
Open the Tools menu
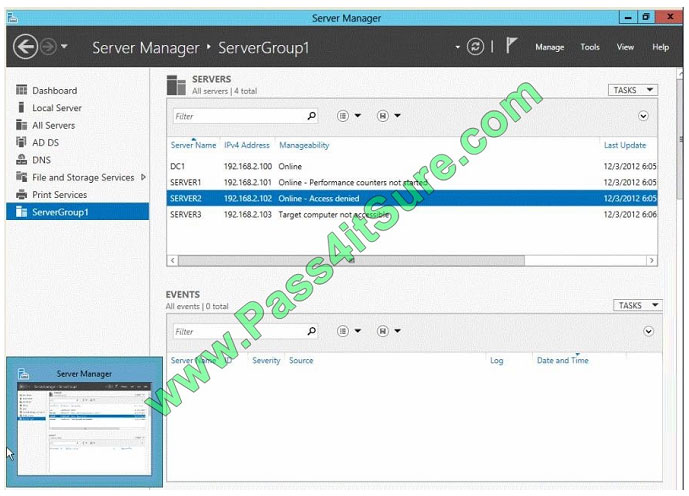(x=590, y=47)
